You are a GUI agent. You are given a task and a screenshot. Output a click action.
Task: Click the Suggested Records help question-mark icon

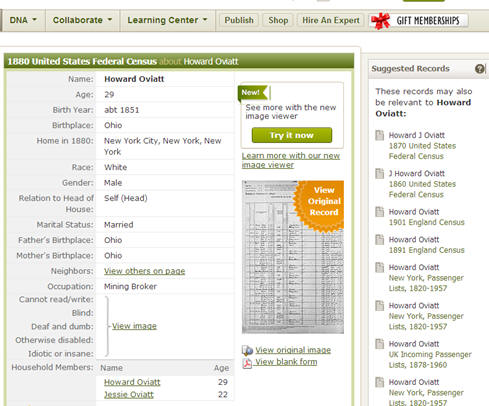point(480,69)
